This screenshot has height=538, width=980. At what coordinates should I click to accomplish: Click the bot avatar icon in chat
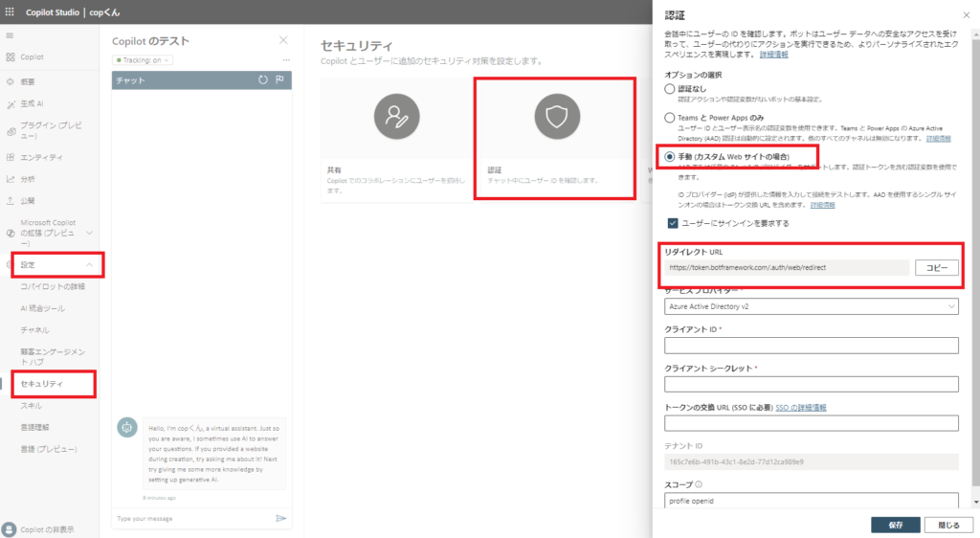[x=127, y=427]
